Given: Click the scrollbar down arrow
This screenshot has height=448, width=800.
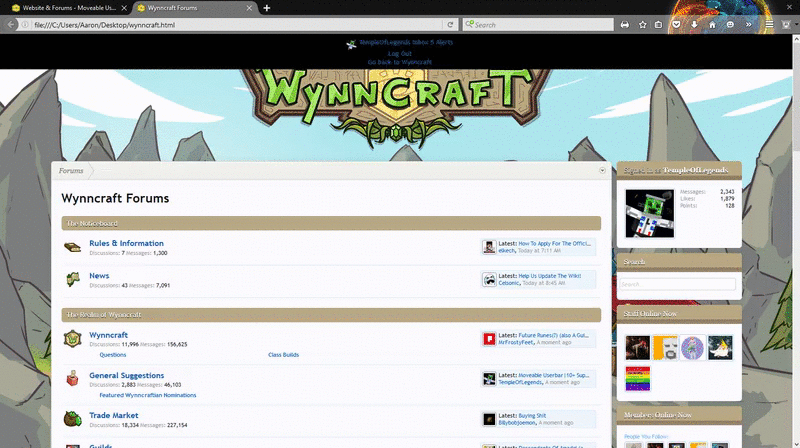Looking at the screenshot, I should pos(796,444).
